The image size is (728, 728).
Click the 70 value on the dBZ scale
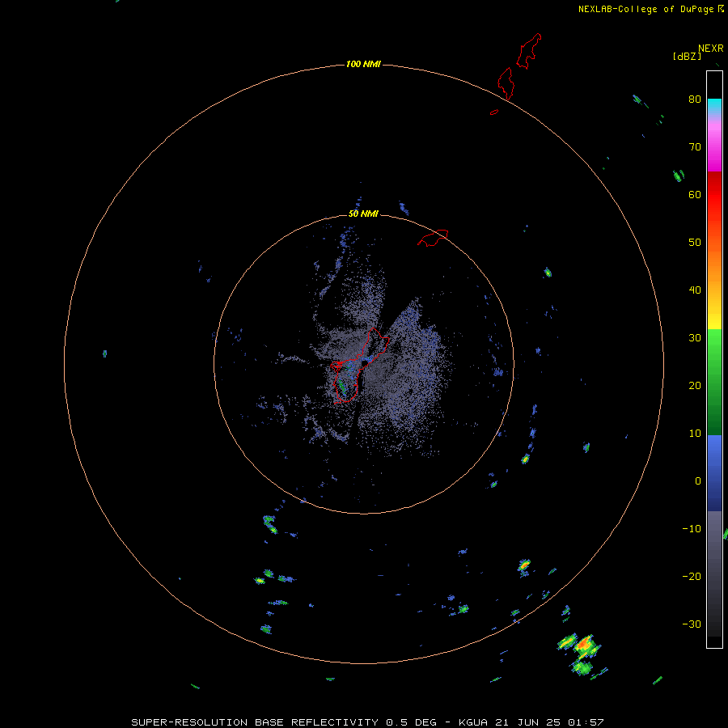coord(695,147)
